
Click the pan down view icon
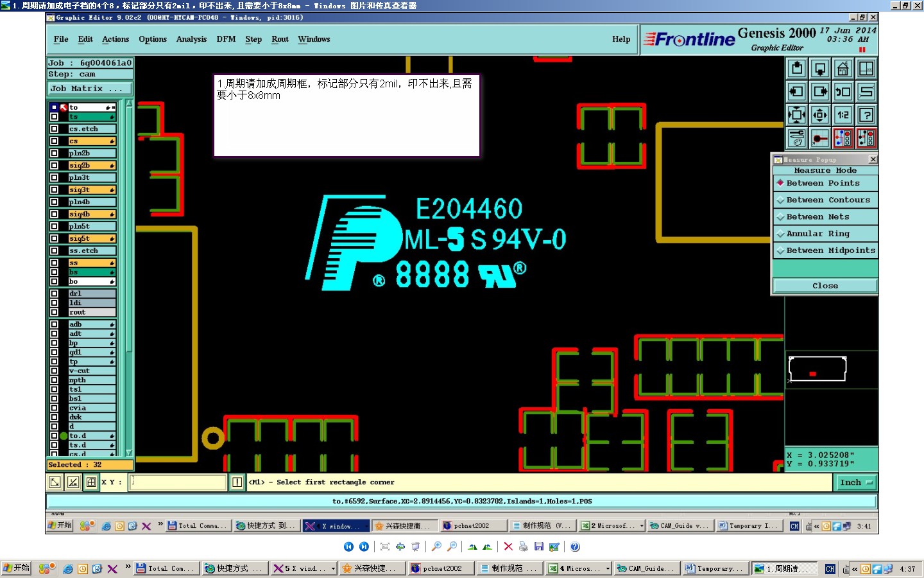[x=819, y=68]
